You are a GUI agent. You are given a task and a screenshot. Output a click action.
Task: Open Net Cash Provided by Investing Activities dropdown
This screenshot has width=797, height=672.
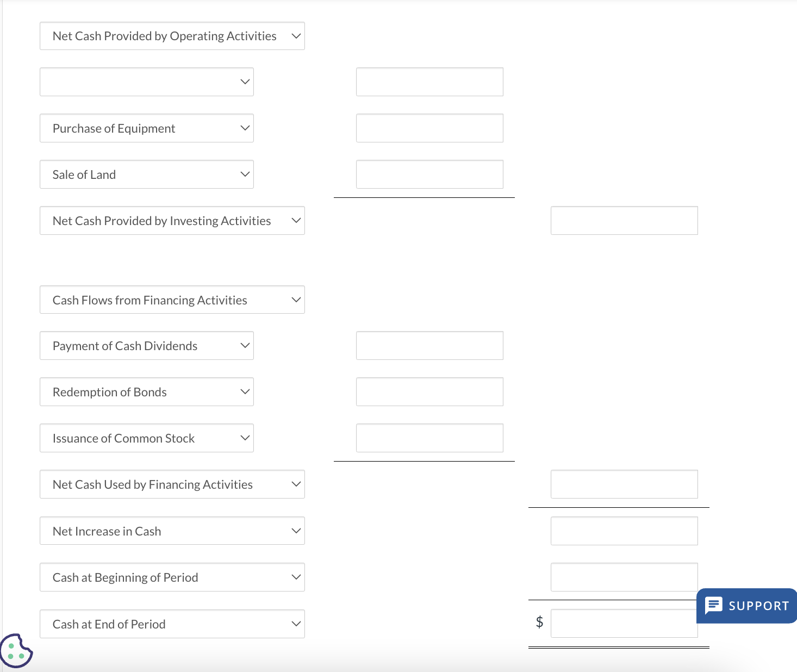coord(172,221)
